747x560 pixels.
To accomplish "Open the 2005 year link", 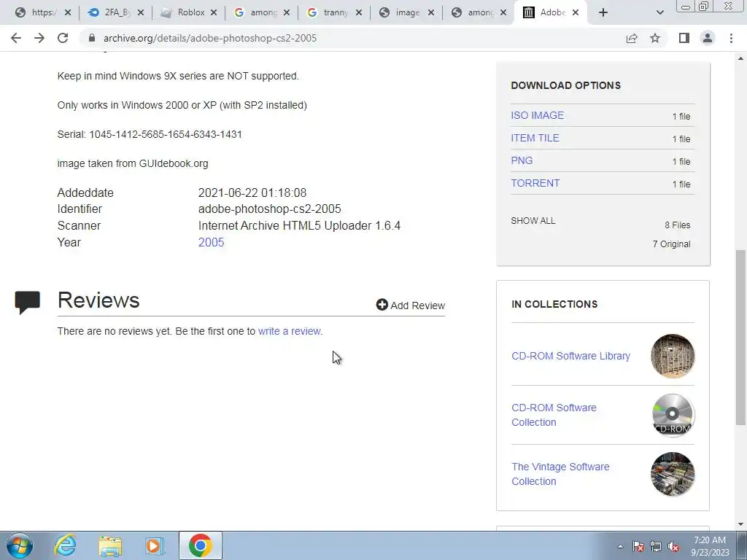I will click(x=211, y=242).
